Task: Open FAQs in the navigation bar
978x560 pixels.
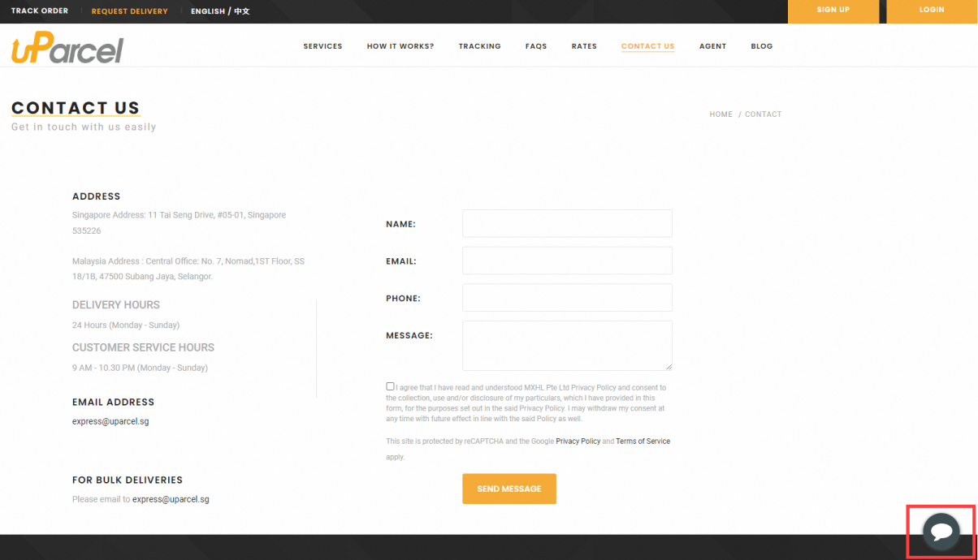Action: coord(536,46)
